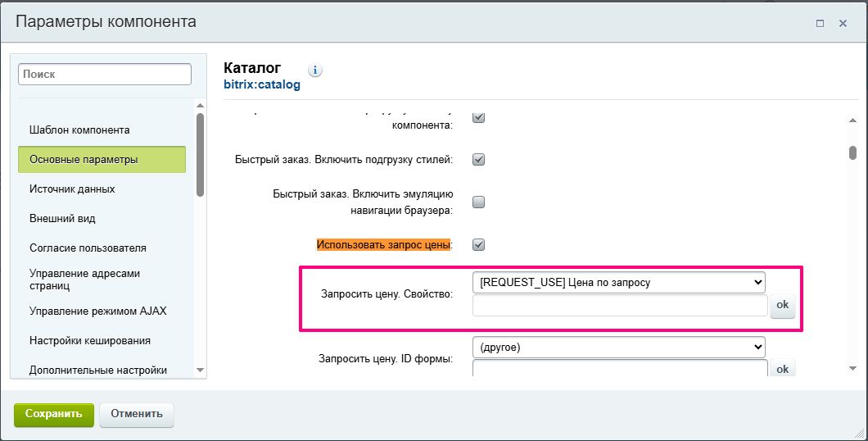
Task: Close the Параметры компонента dialog
Action: tap(843, 24)
